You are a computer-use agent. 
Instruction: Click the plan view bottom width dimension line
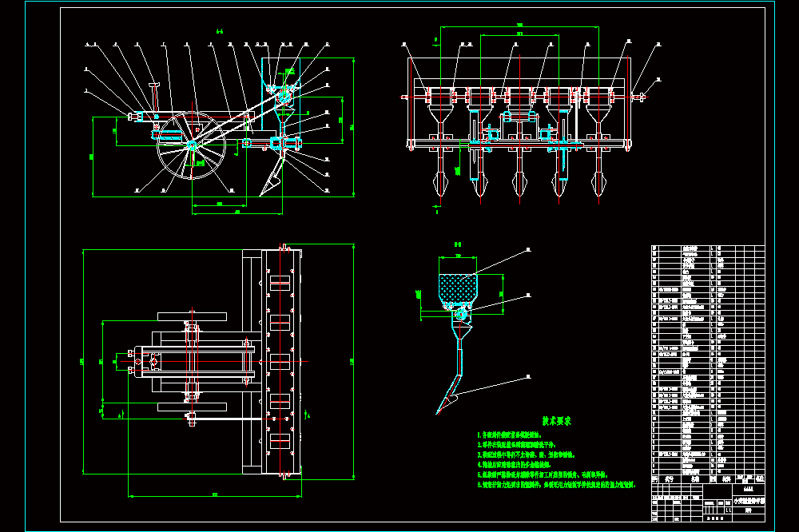pyautogui.click(x=214, y=494)
